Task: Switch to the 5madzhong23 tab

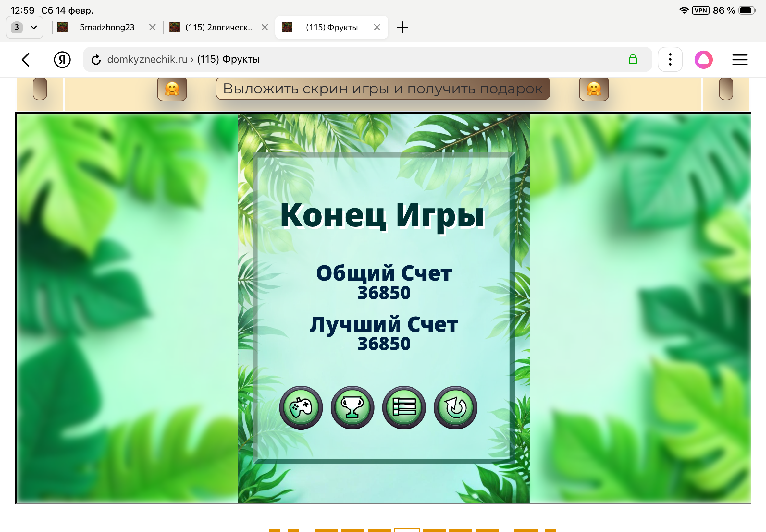Action: (x=107, y=27)
